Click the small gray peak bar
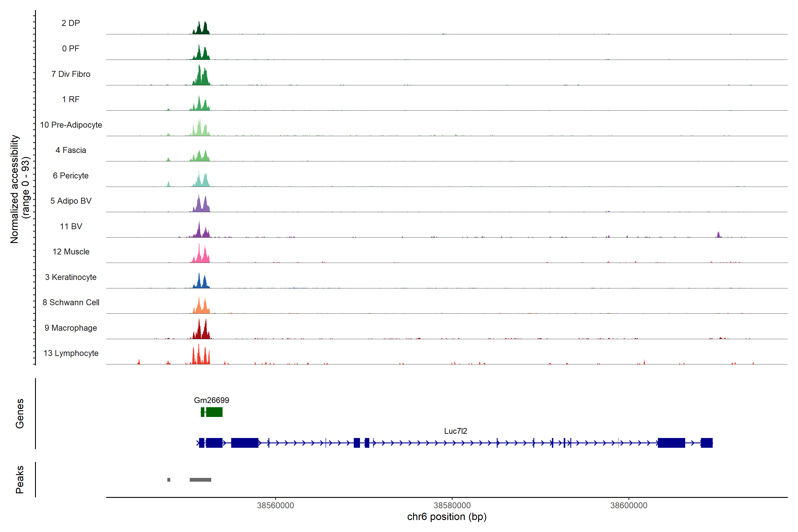 (x=169, y=480)
